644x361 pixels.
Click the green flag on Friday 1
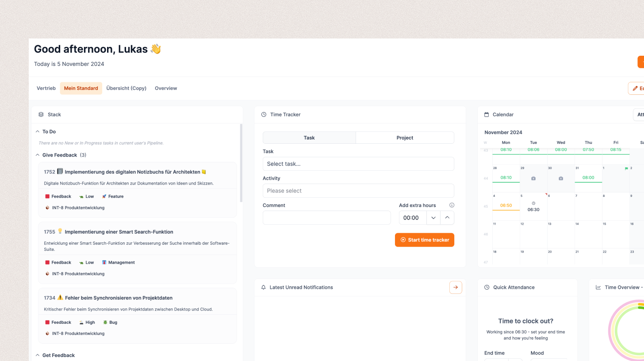pos(626,169)
